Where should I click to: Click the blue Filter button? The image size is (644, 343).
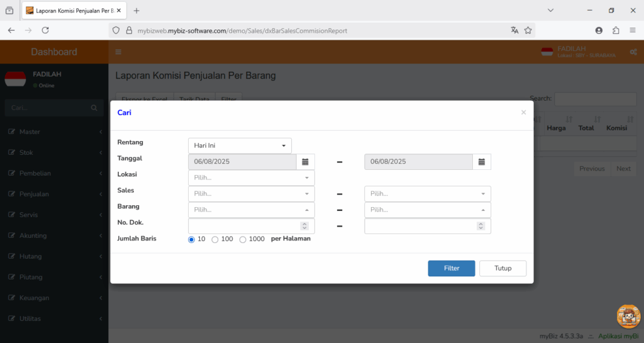pyautogui.click(x=452, y=268)
